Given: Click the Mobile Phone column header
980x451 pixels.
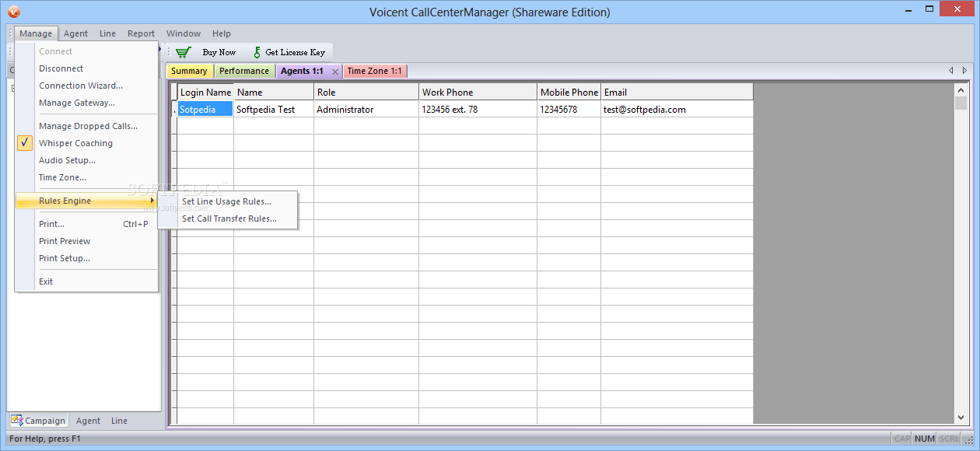Looking at the screenshot, I should (x=569, y=92).
